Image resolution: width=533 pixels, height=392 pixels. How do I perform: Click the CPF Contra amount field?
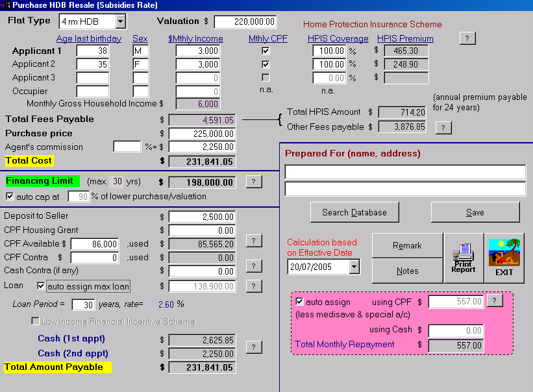click(95, 258)
